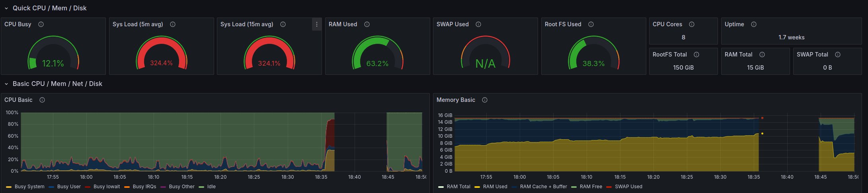The height and width of the screenshot is (193, 868).
Task: Click the info icon beside Uptime
Action: pyautogui.click(x=754, y=24)
